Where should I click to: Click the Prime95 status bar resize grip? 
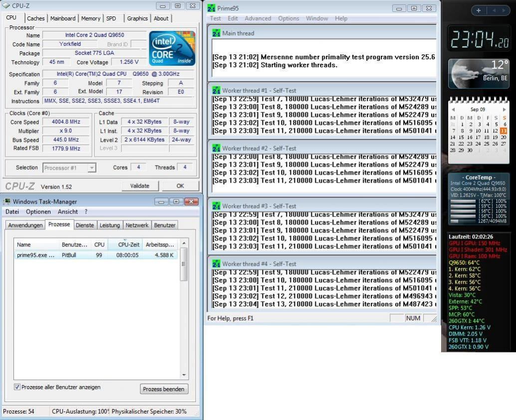tap(434, 319)
